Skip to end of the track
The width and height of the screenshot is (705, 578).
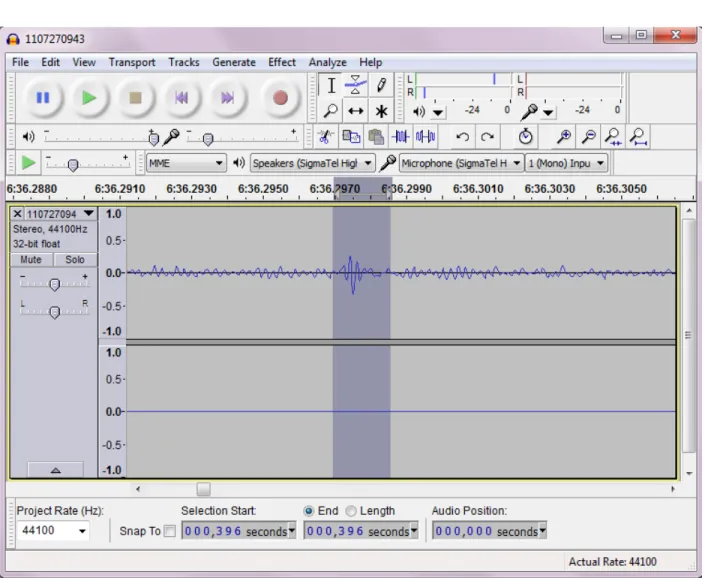point(228,98)
